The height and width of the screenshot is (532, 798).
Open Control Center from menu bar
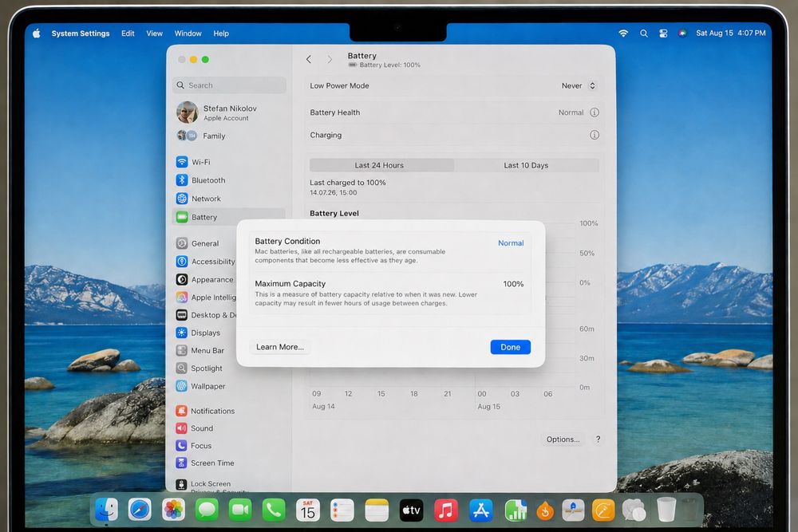pos(663,33)
